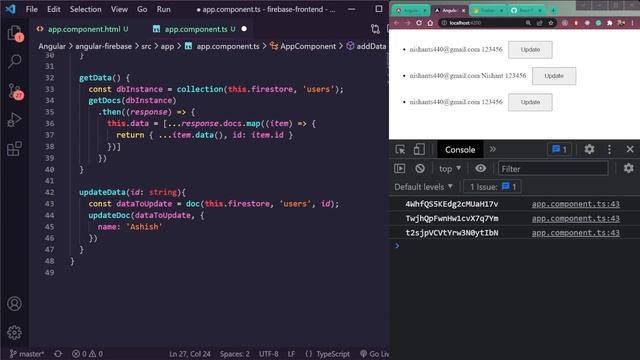Screen dimensions: 640x360
Task: Click the addData breadcrumb
Action: [x=366, y=46]
